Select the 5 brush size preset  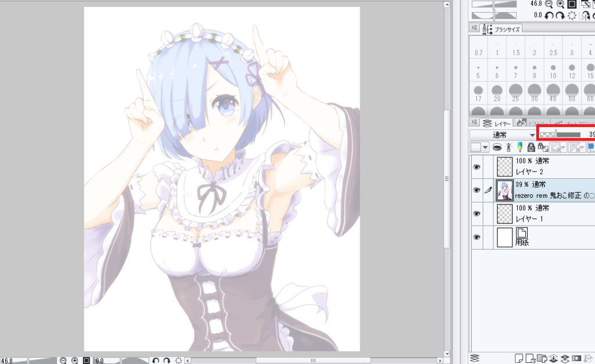(x=479, y=70)
